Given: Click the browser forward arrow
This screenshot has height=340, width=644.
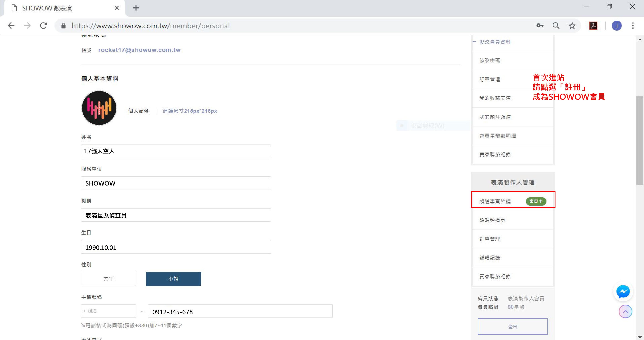Looking at the screenshot, I should [x=27, y=25].
